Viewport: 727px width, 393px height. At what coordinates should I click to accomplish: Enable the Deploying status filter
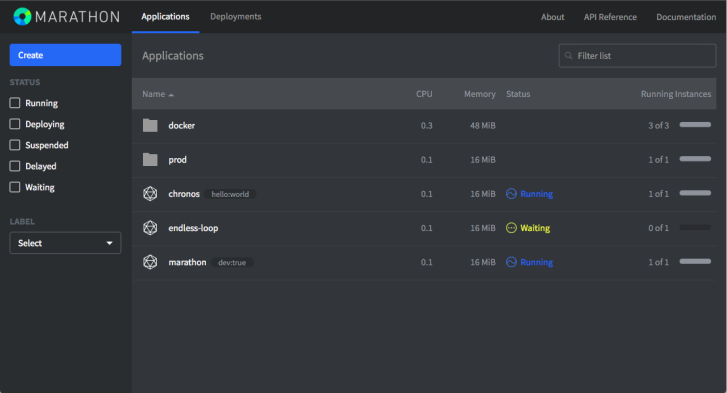click(x=15, y=124)
